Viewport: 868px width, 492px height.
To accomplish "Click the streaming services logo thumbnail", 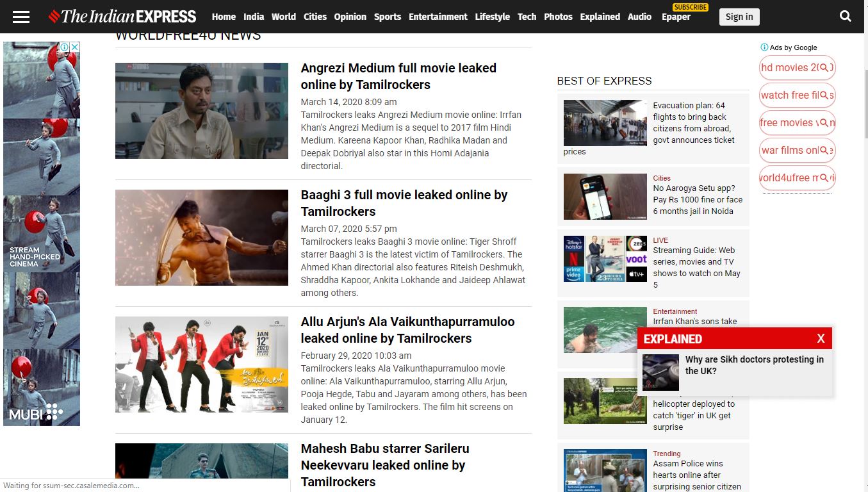I will pyautogui.click(x=605, y=259).
